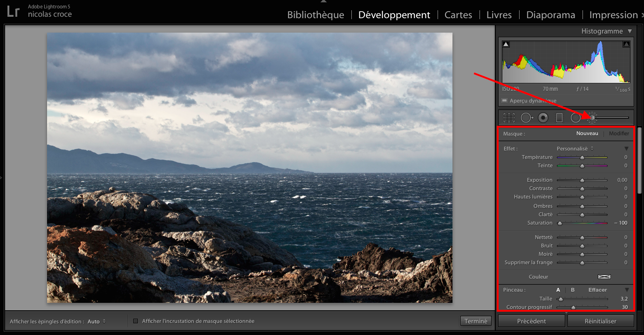This screenshot has width=644, height=335.
Task: Enable the Aperçu dynamique checkbox
Action: 505,101
